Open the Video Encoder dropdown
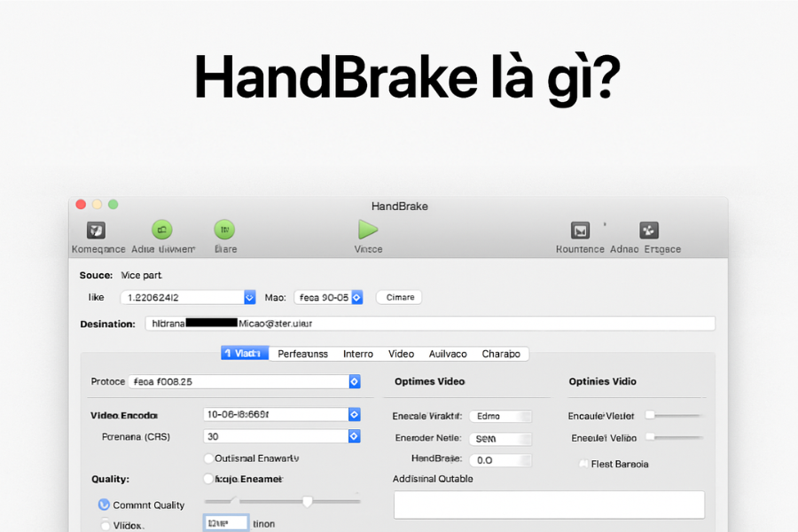 (x=281, y=414)
